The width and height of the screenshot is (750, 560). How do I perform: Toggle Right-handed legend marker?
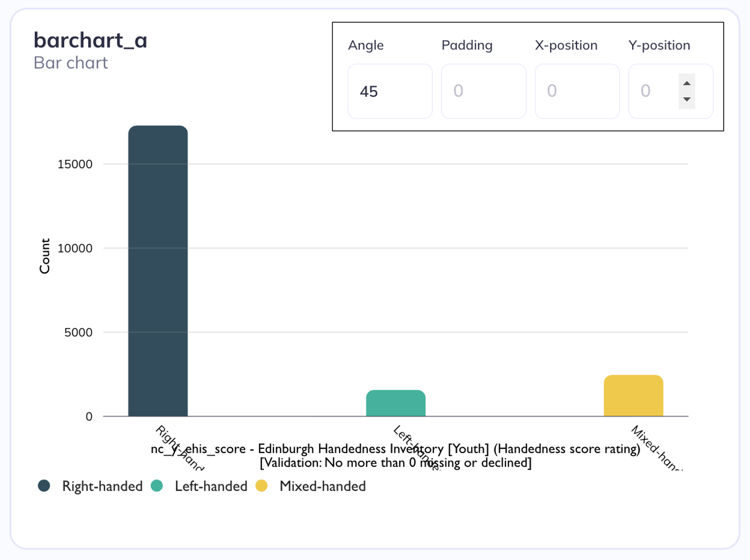pos(44,486)
